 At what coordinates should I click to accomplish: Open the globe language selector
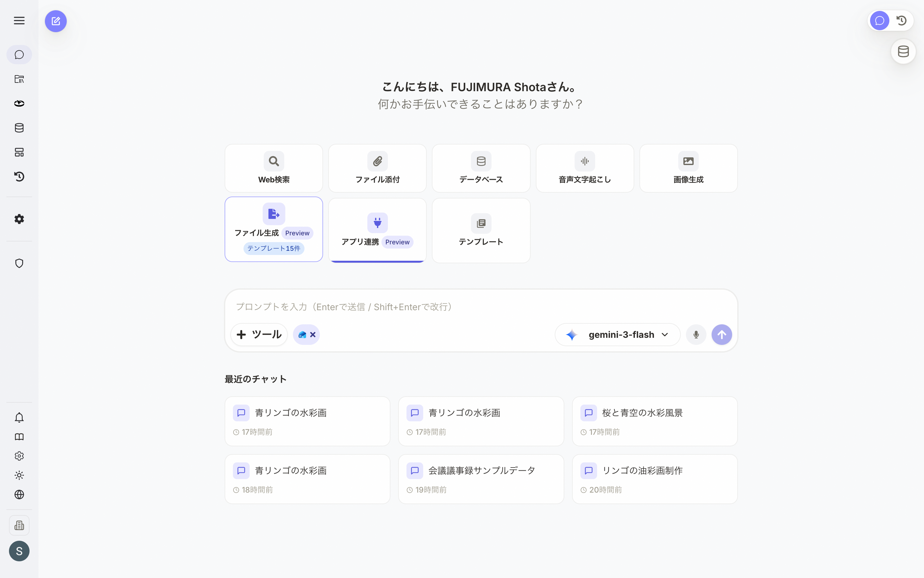pyautogui.click(x=19, y=495)
